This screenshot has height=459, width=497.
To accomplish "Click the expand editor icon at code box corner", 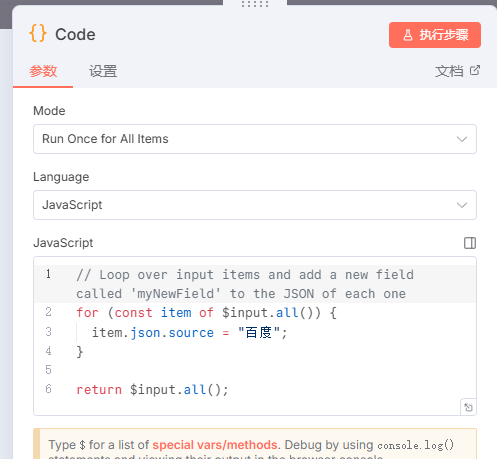I will [x=468, y=407].
